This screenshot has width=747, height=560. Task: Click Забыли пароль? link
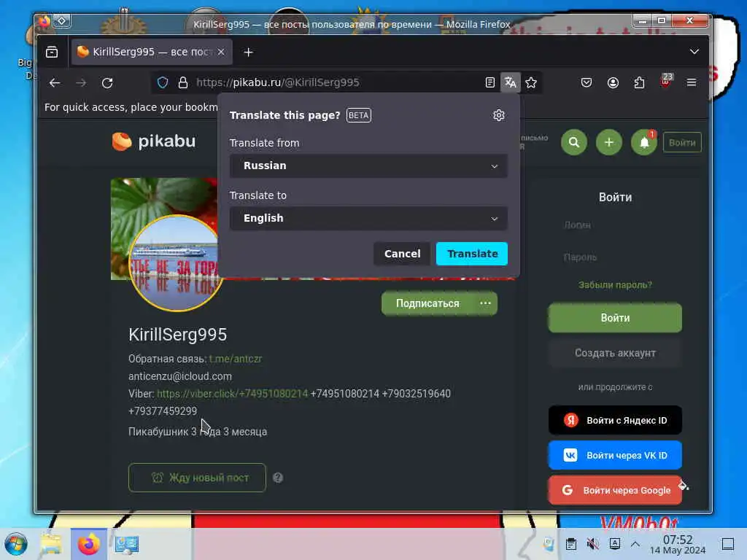[x=615, y=285]
